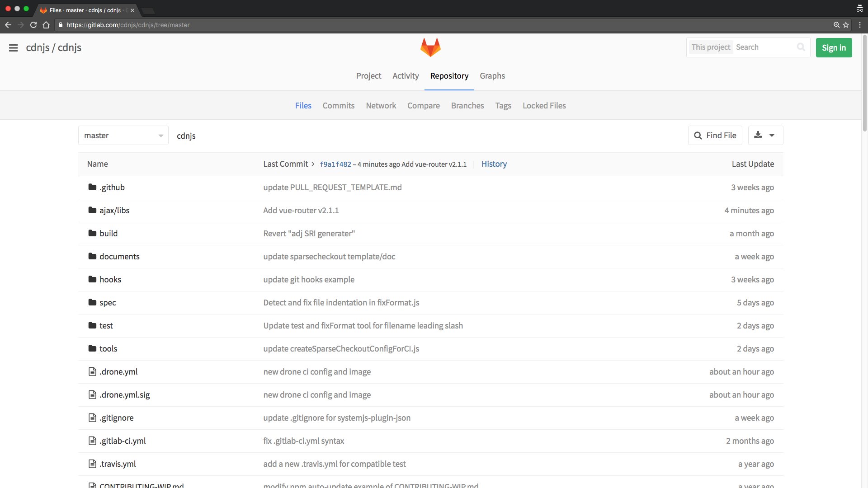Click the search magnifier icon
This screenshot has height=488, width=868.
point(801,47)
